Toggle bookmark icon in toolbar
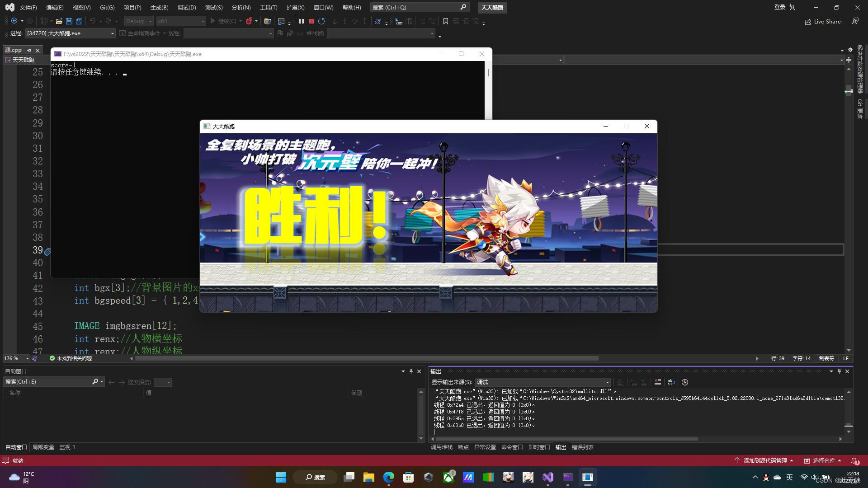 446,21
